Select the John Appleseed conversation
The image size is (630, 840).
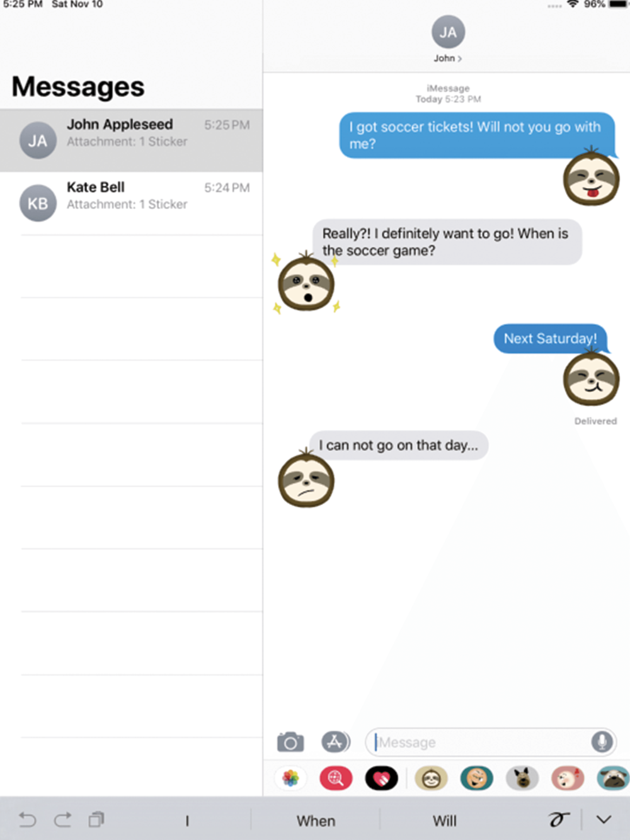[131, 140]
